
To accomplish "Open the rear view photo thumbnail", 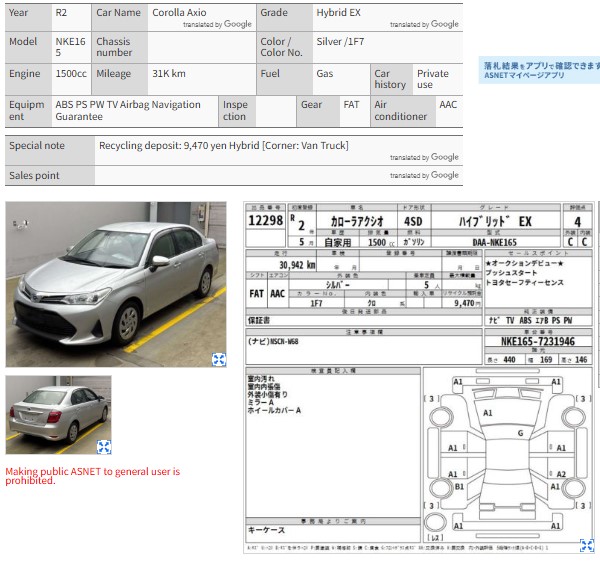I will 58,415.
